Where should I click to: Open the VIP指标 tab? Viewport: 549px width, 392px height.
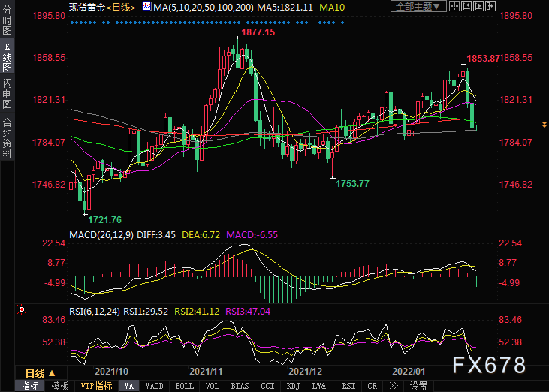(96, 386)
